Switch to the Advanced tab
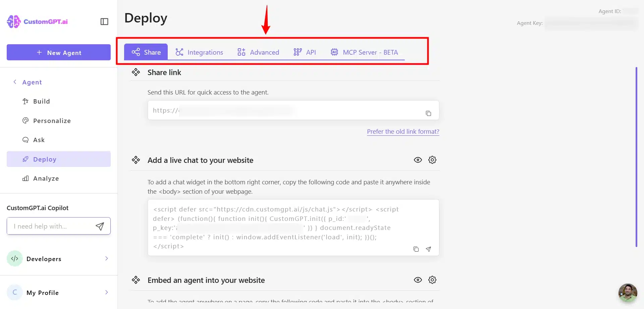 (258, 52)
